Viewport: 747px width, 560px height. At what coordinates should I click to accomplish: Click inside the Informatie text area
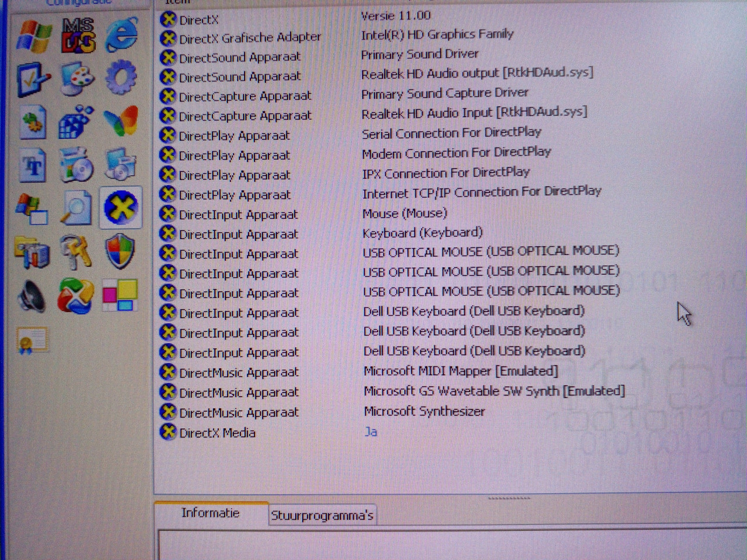pos(452,545)
